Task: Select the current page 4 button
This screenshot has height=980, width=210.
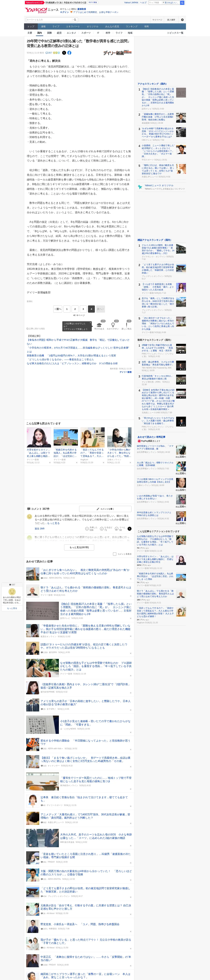Action: [x=91, y=309]
